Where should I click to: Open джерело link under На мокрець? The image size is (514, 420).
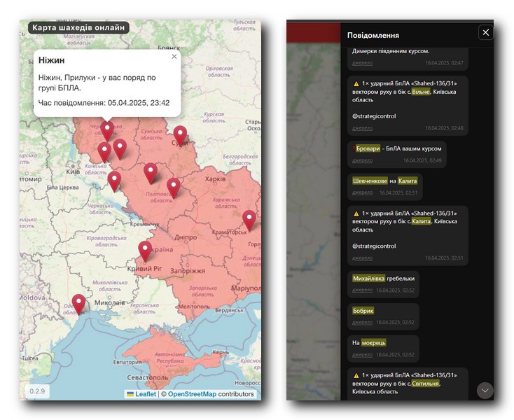[362, 355]
